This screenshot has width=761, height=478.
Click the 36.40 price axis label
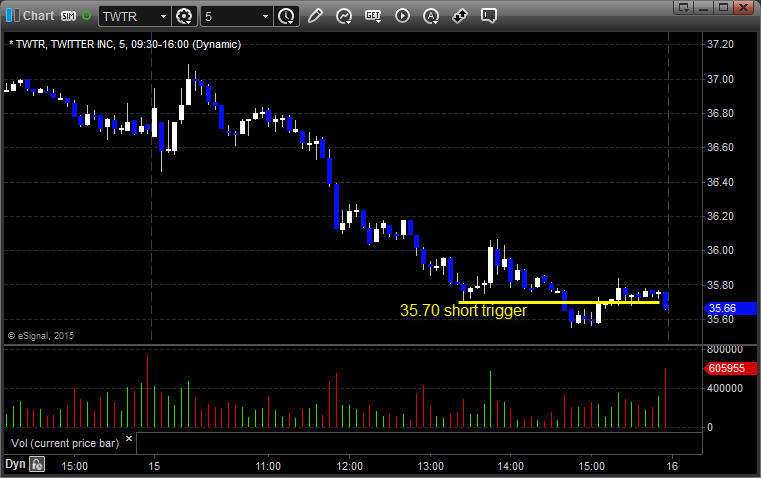click(720, 182)
